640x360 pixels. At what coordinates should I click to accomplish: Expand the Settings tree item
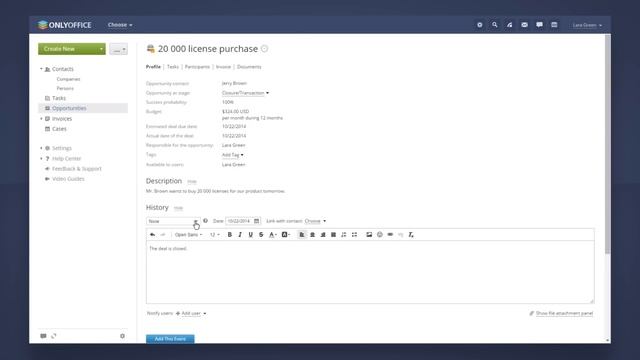(41, 148)
